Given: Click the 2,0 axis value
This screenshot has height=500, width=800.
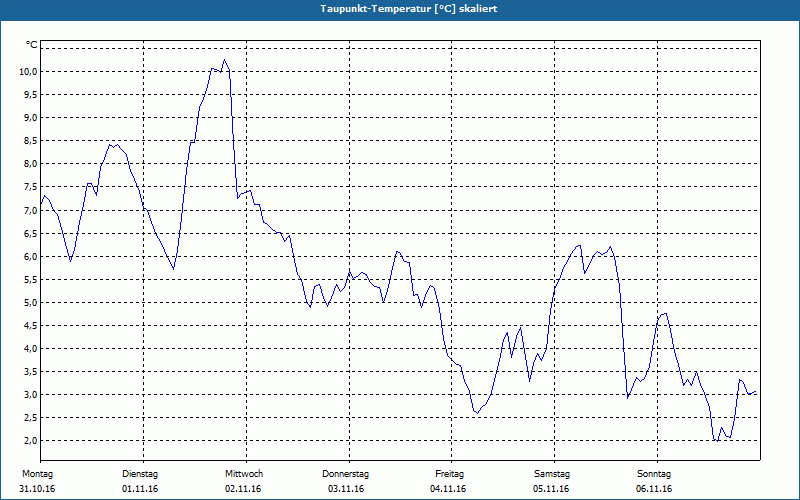Looking at the screenshot, I should click(30, 441).
